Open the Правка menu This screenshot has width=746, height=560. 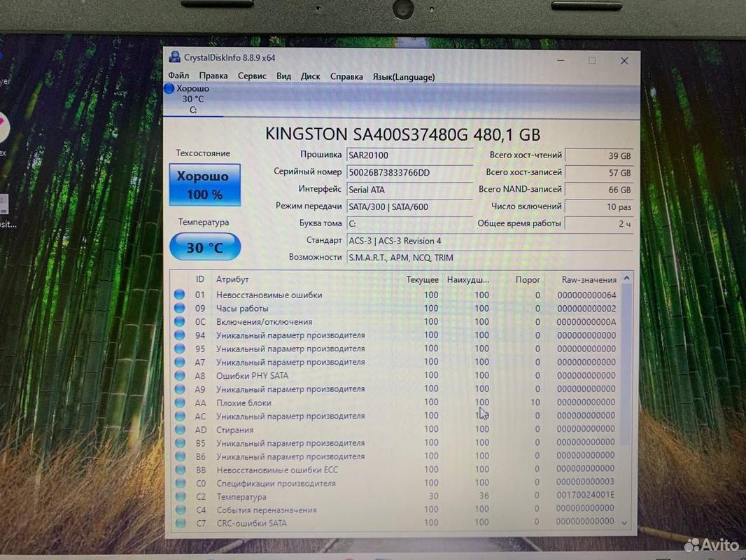(213, 76)
